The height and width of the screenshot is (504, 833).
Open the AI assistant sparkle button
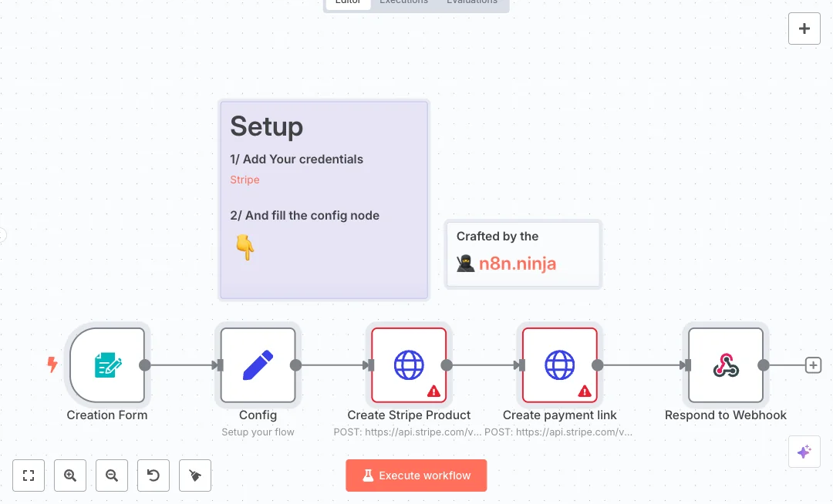[804, 452]
